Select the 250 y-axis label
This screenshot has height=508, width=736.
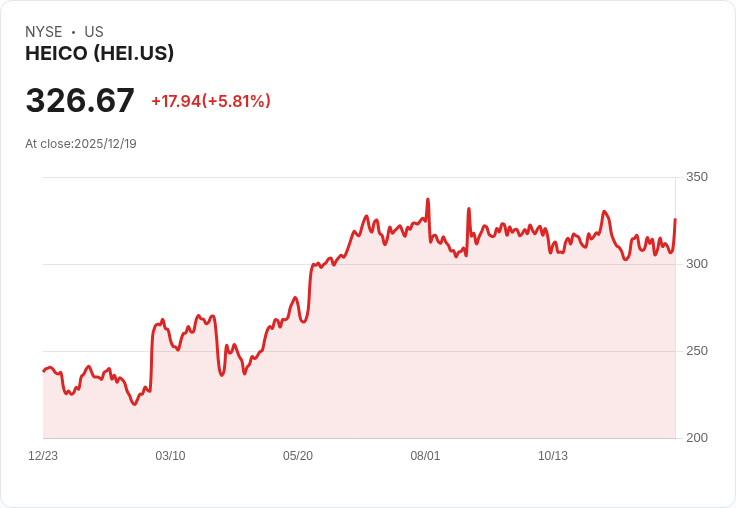(x=697, y=351)
